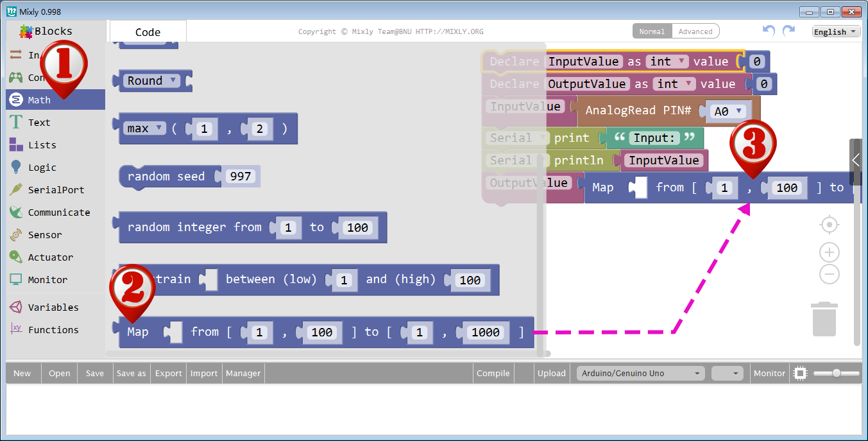Image resolution: width=868 pixels, height=441 pixels.
Task: Switch to Advanced mode
Action: (x=695, y=31)
